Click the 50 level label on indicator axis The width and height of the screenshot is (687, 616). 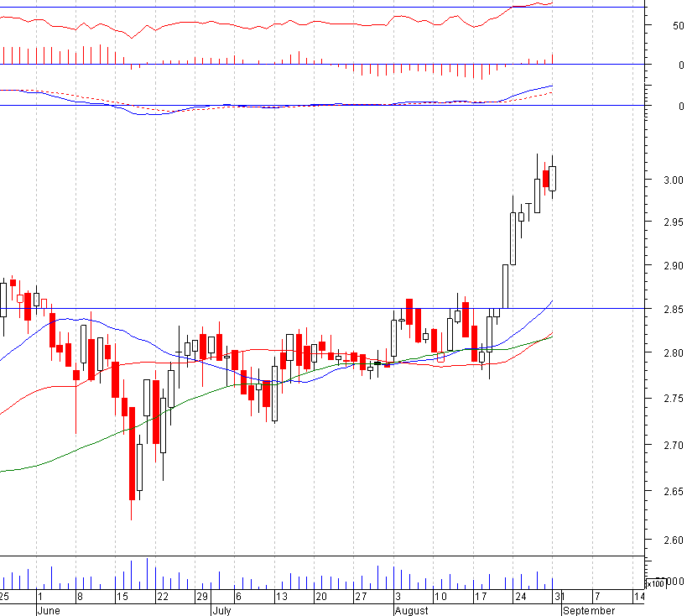point(679,26)
